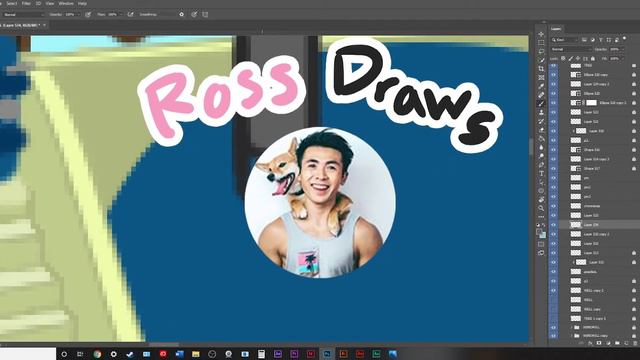Click the create new layer icon
The height and width of the screenshot is (360, 640).
[626, 343]
